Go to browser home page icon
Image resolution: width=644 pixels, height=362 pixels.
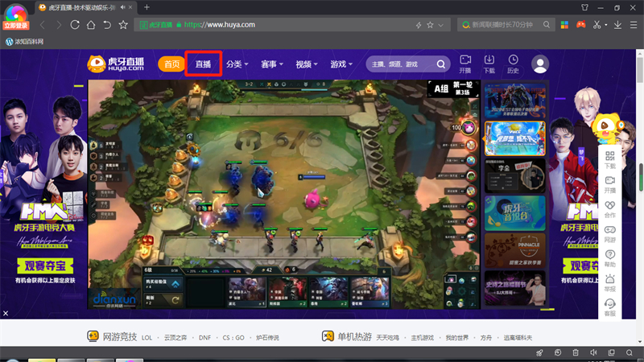pos(91,25)
